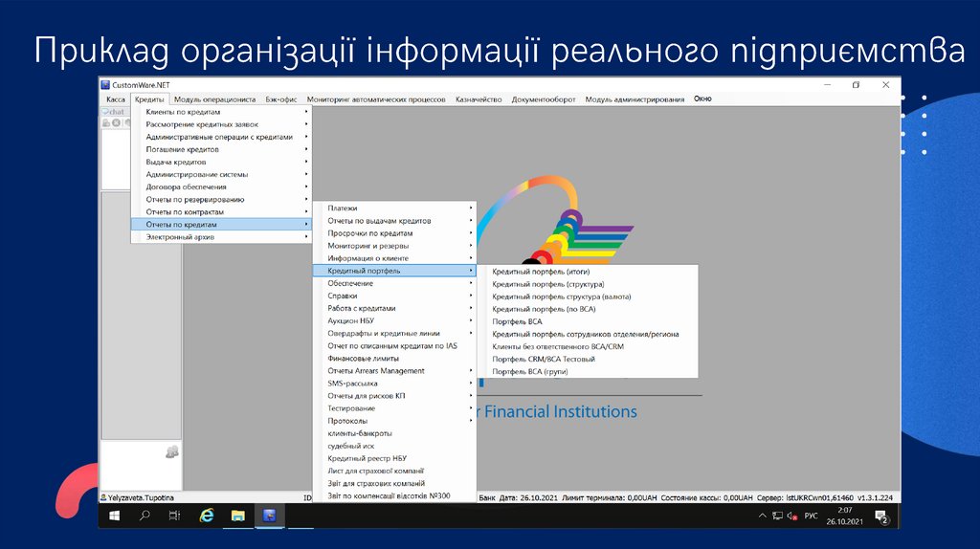Open Отчет по списанным кредитам по IAS
The image size is (980, 549).
394,345
